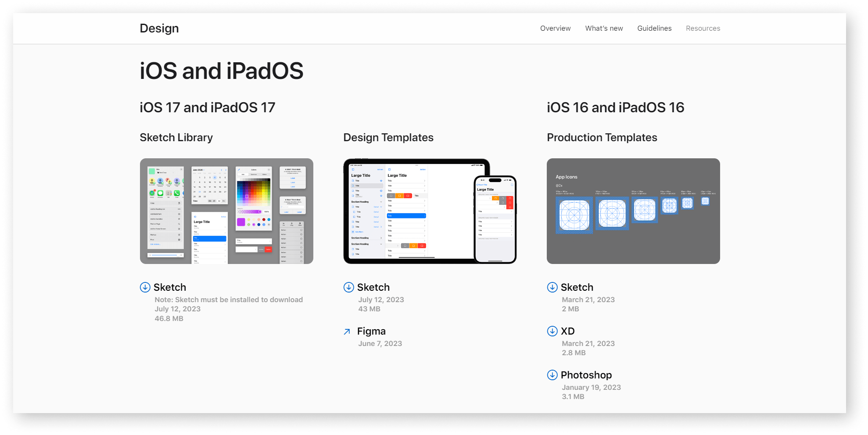Image resolution: width=868 pixels, height=435 pixels.
Task: Click the download icon beside Sketch Library's Sketch
Action: (145, 287)
